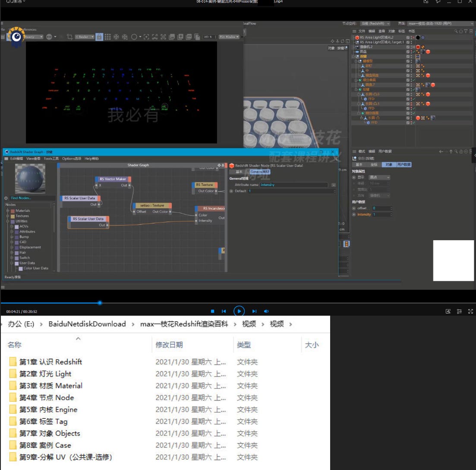Click the search icon in object manager
Screen dimensions: 476x470
pyautogui.click(x=456, y=31)
